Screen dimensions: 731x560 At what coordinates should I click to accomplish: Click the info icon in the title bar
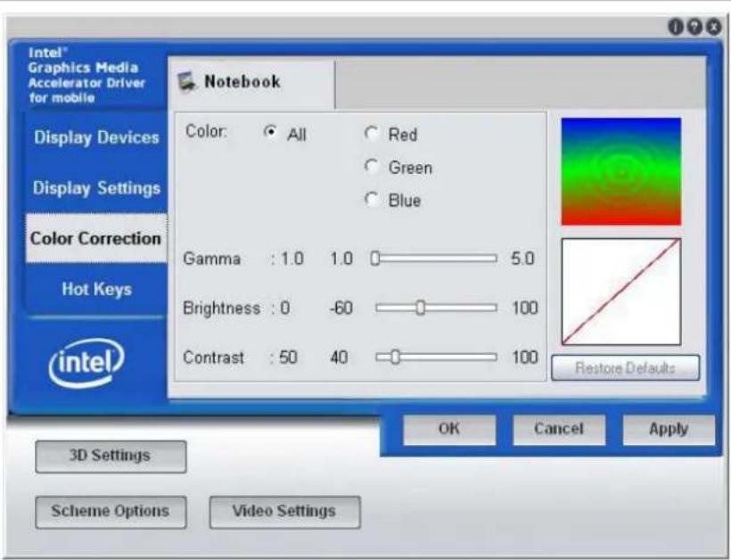675,27
